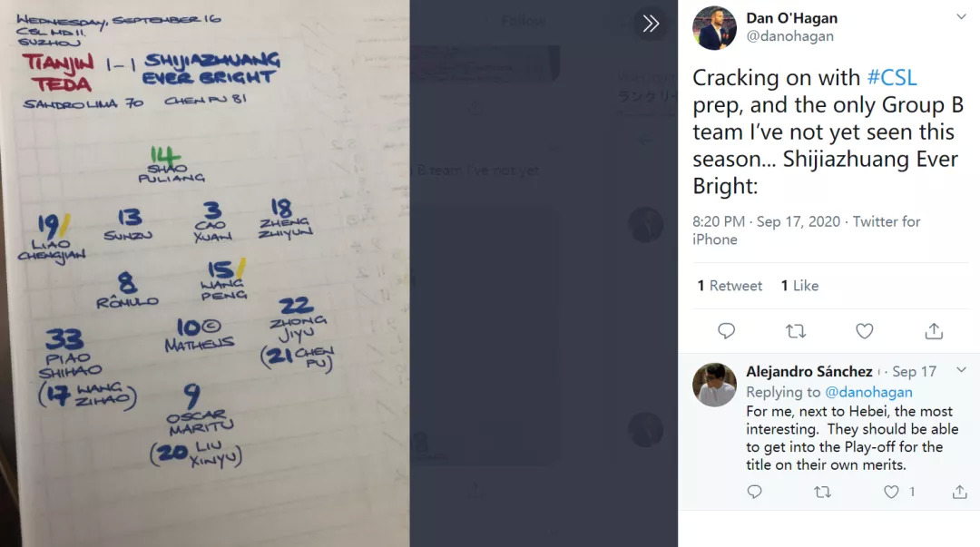Open Dan O'Hagan's tweet options chevron
The height and width of the screenshot is (547, 980).
click(x=961, y=17)
